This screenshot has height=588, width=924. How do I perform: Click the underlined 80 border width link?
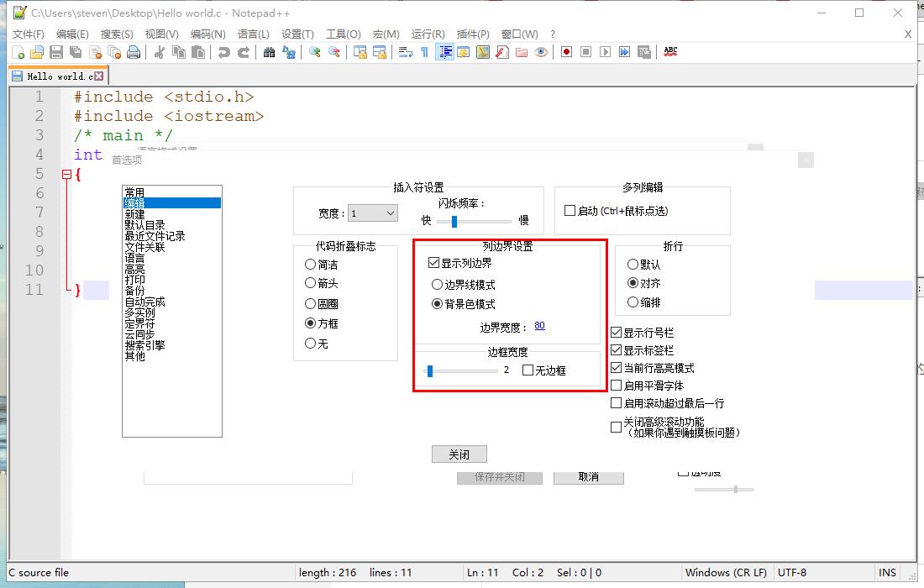tap(538, 327)
